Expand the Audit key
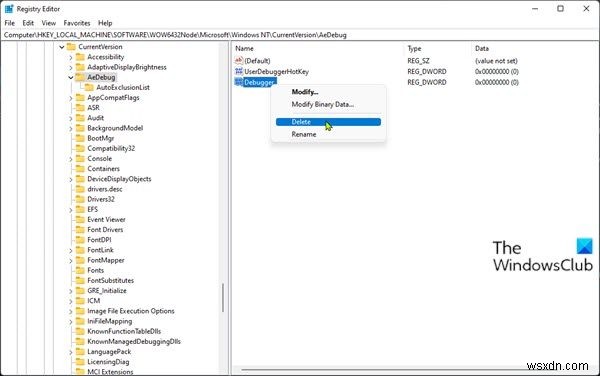Screen dimensions: 600x376 [71, 118]
